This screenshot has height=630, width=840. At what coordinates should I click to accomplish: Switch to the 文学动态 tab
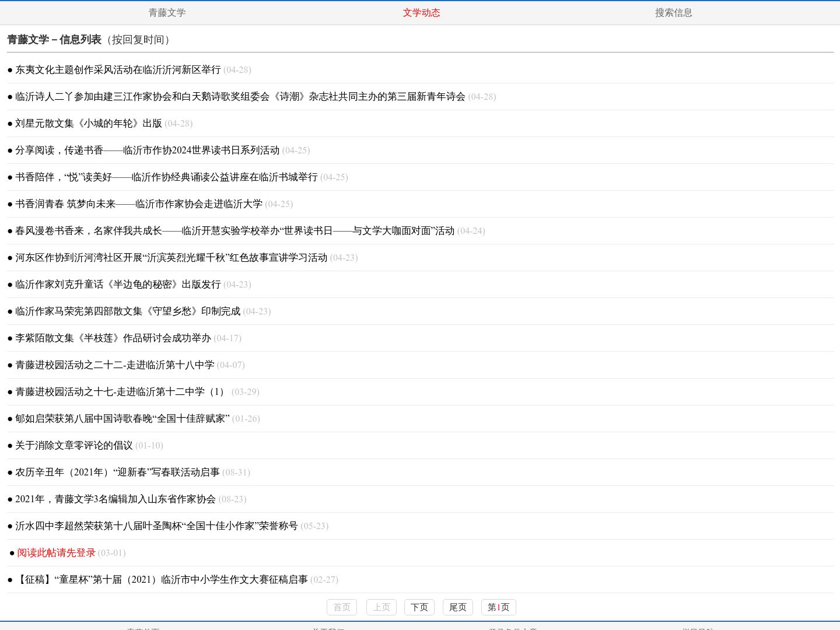click(x=421, y=12)
